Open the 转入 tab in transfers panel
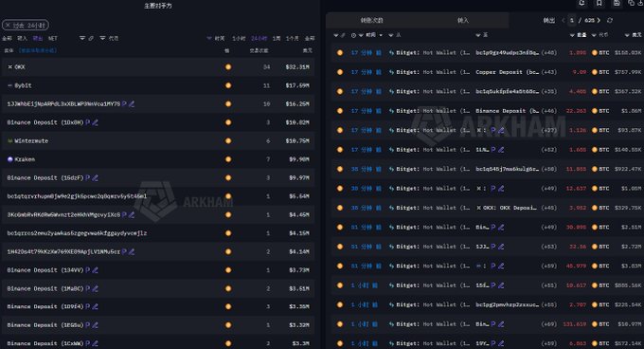Screen dimensions: 644x349 tap(463, 20)
